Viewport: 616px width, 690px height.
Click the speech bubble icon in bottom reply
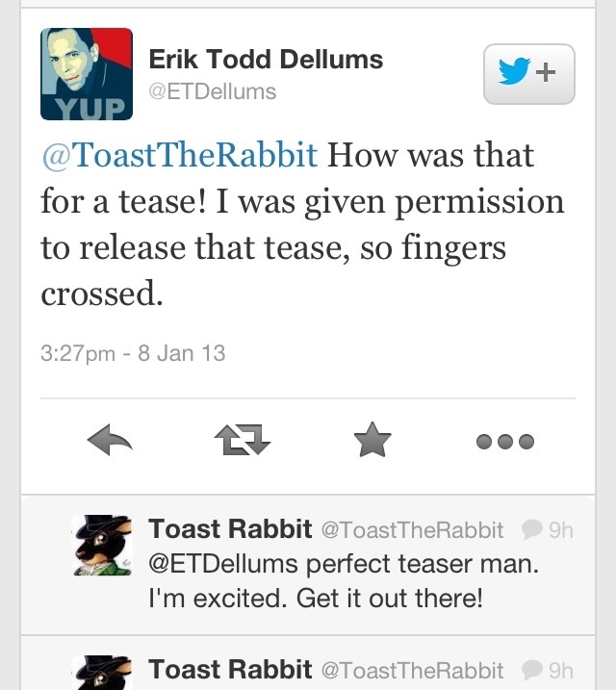click(x=531, y=670)
